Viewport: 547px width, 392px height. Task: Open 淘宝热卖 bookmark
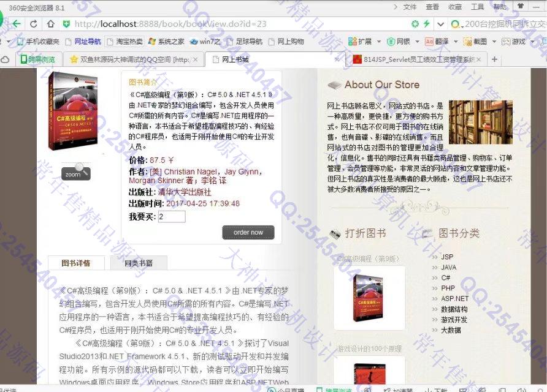tap(125, 42)
